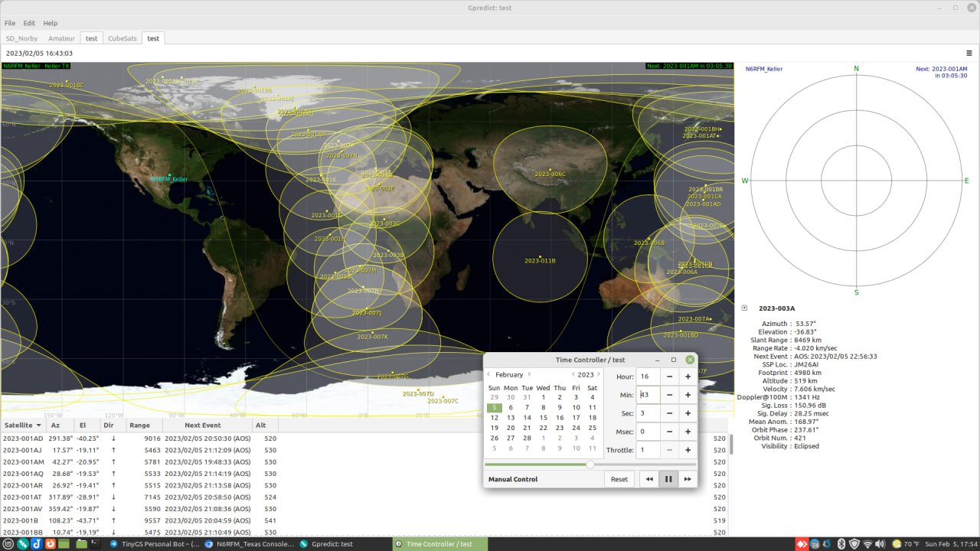980x551 pixels.
Task: Increase the Throttle value with plus
Action: click(x=688, y=450)
